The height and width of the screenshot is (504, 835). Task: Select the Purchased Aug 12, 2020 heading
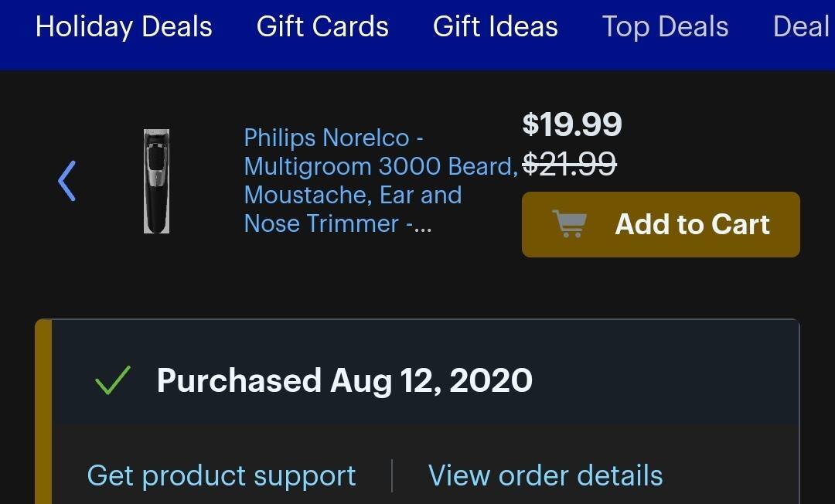click(344, 381)
